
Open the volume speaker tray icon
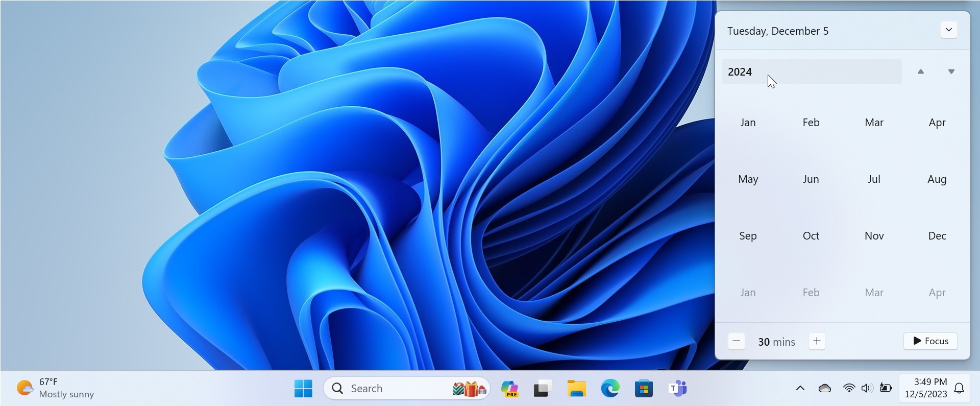point(867,389)
